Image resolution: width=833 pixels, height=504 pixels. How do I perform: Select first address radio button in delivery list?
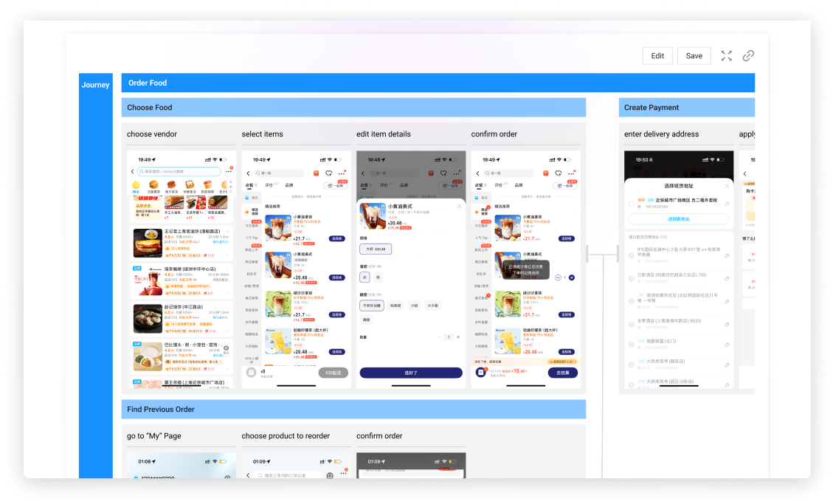(x=632, y=203)
